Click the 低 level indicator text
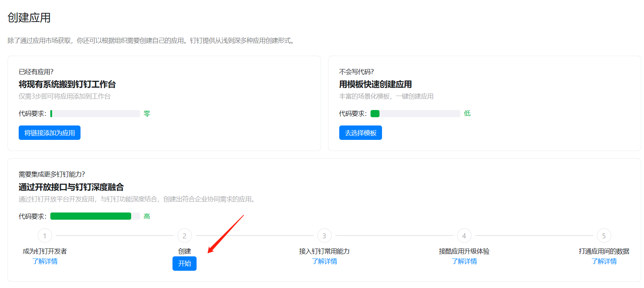This screenshot has width=644, height=288. coord(467,114)
